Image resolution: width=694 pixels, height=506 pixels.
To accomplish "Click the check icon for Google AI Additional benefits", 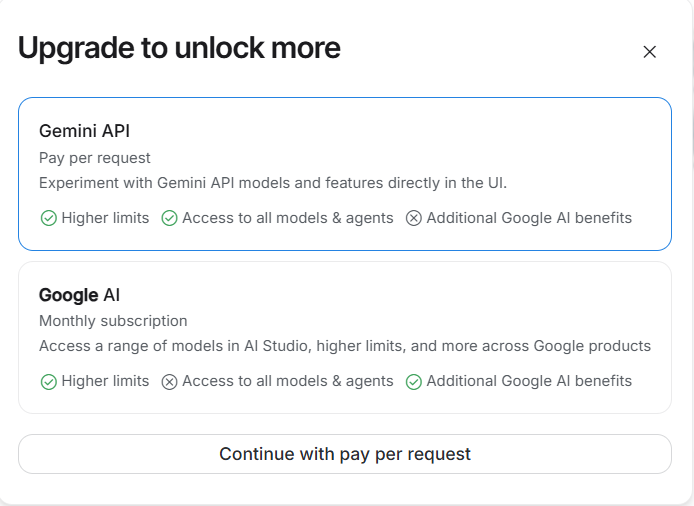I will 413,382.
